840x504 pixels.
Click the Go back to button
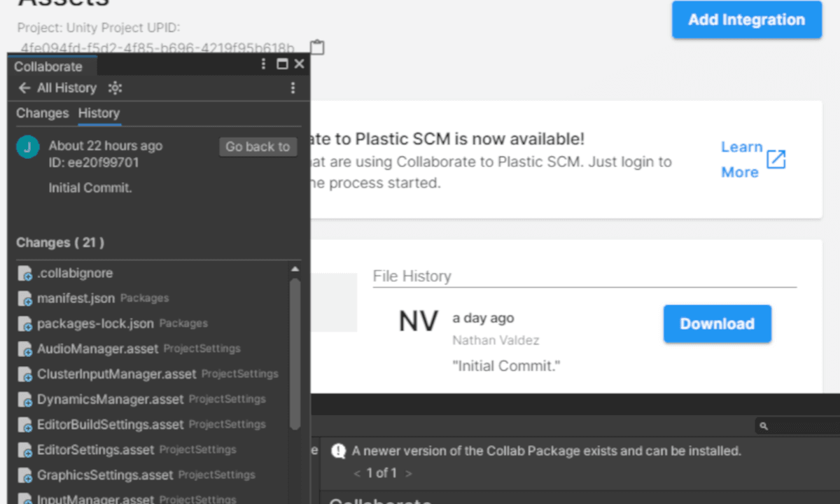pos(258,146)
